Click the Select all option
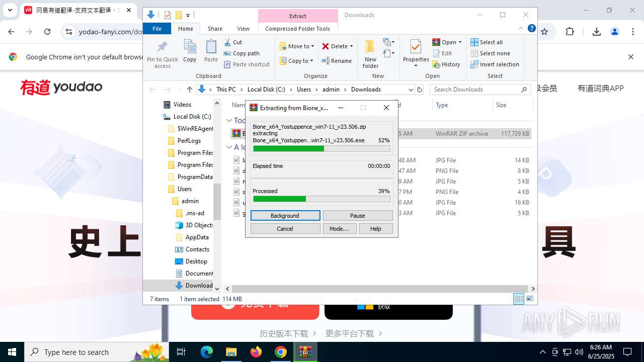Image resolution: width=644 pixels, height=362 pixels. coord(487,42)
